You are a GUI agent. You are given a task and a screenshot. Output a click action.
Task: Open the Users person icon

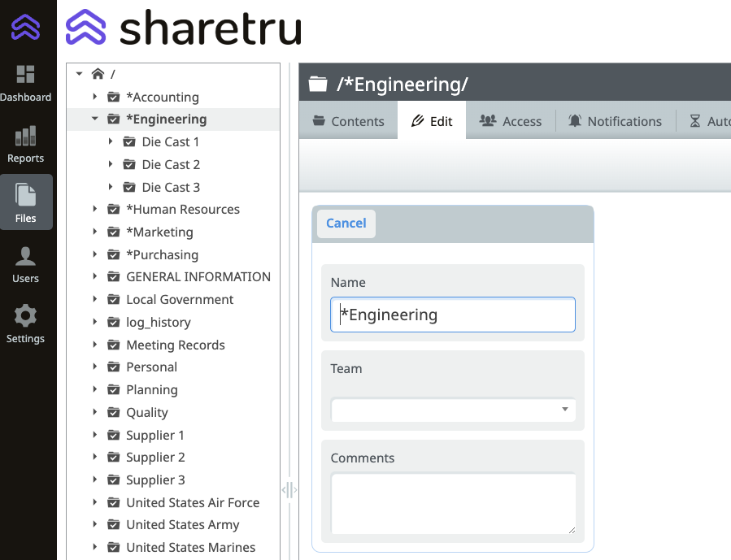(25, 256)
